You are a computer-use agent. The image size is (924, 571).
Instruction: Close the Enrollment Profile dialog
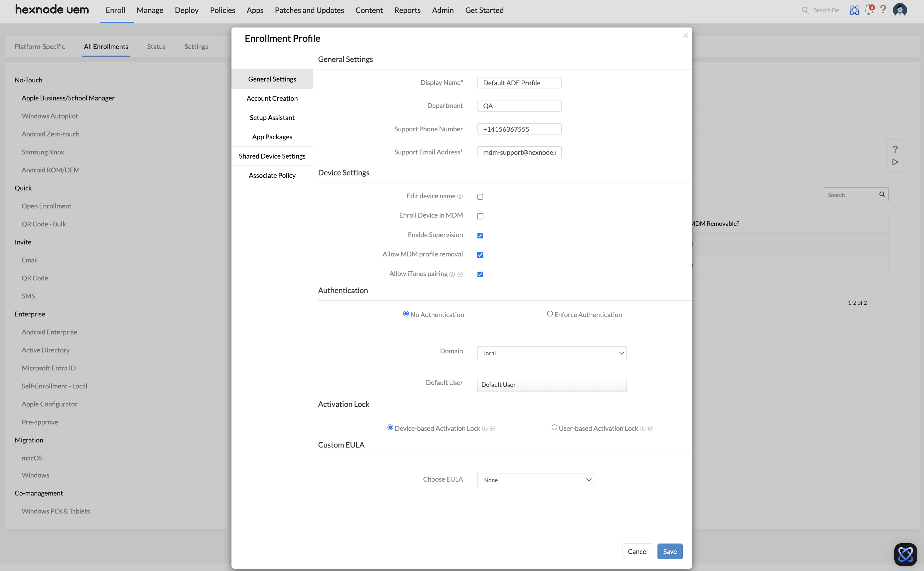(x=685, y=35)
